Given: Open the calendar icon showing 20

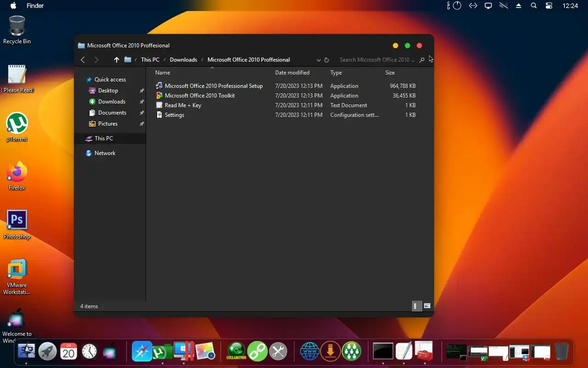Looking at the screenshot, I should pos(68,352).
